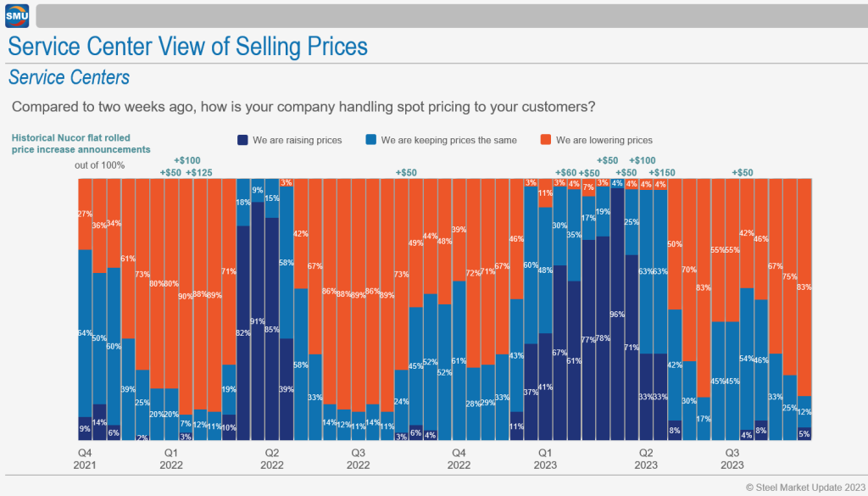The image size is (868, 496).
Task: Click the "Service Centers" subtitle
Action: (x=69, y=78)
